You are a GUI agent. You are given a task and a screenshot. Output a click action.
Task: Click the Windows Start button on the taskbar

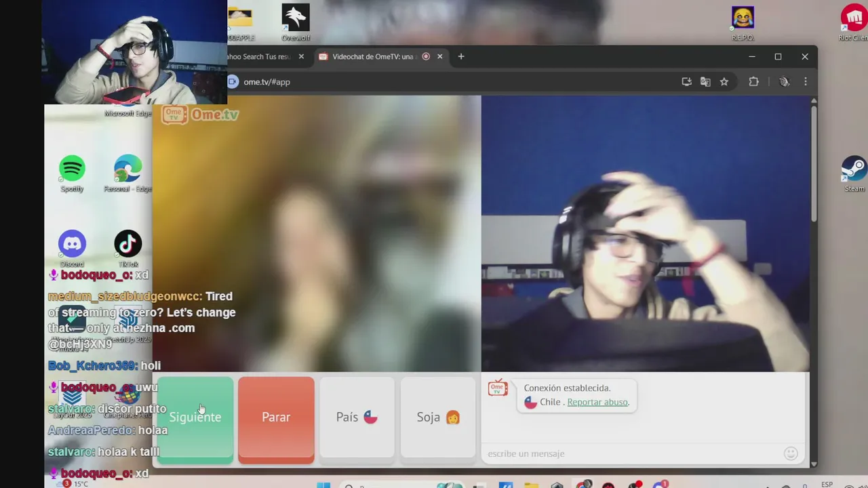tap(323, 485)
